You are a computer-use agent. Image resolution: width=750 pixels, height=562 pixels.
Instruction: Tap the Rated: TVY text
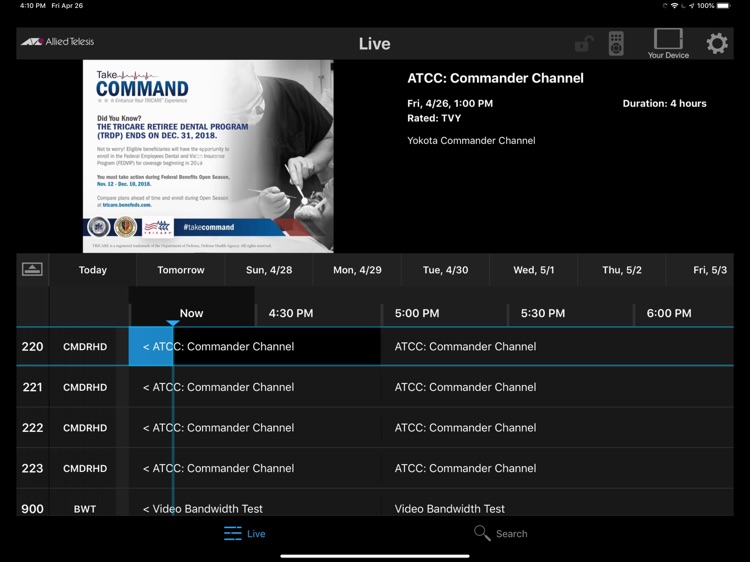434,118
